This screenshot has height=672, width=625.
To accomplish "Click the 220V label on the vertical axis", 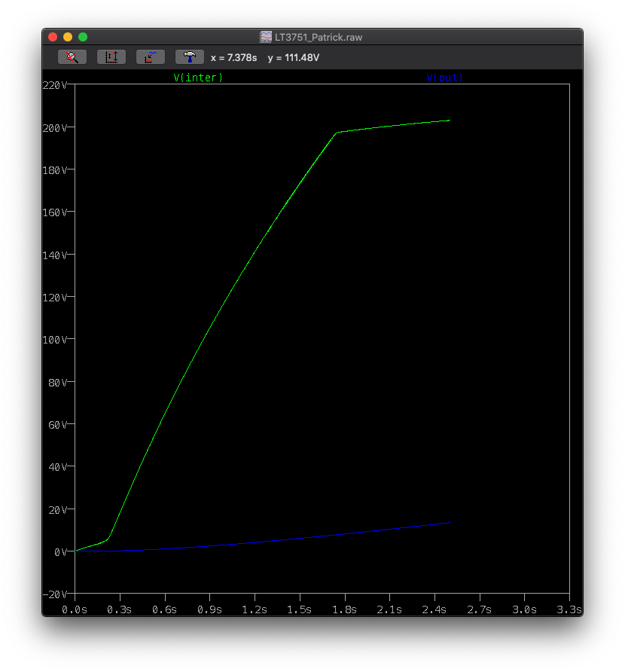I will 55,85.
